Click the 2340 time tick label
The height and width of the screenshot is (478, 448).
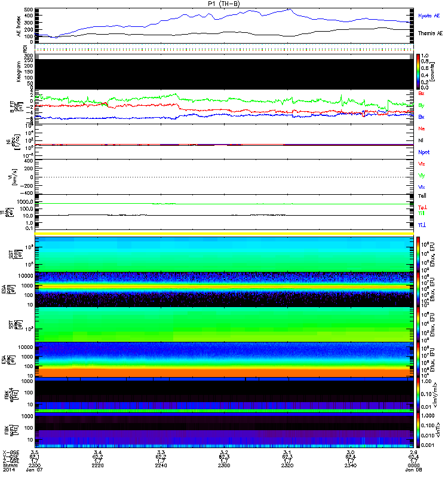[x=351, y=465]
